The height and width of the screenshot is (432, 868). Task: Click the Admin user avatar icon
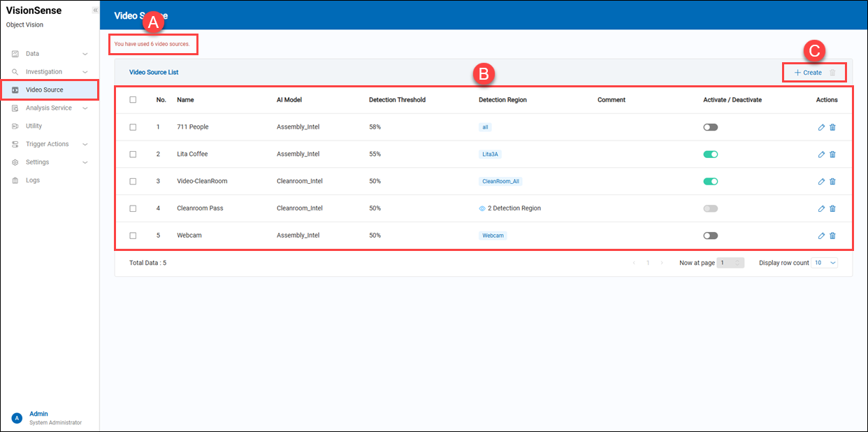[x=17, y=418]
